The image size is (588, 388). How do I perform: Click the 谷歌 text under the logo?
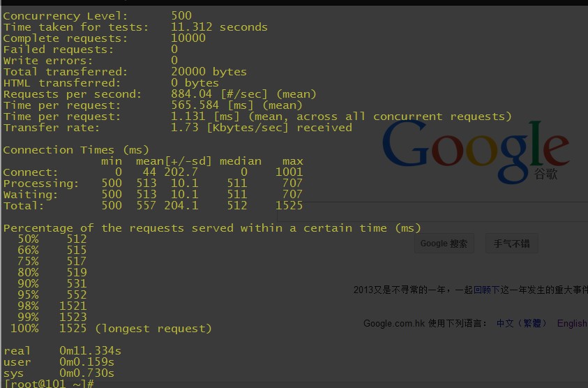545,174
